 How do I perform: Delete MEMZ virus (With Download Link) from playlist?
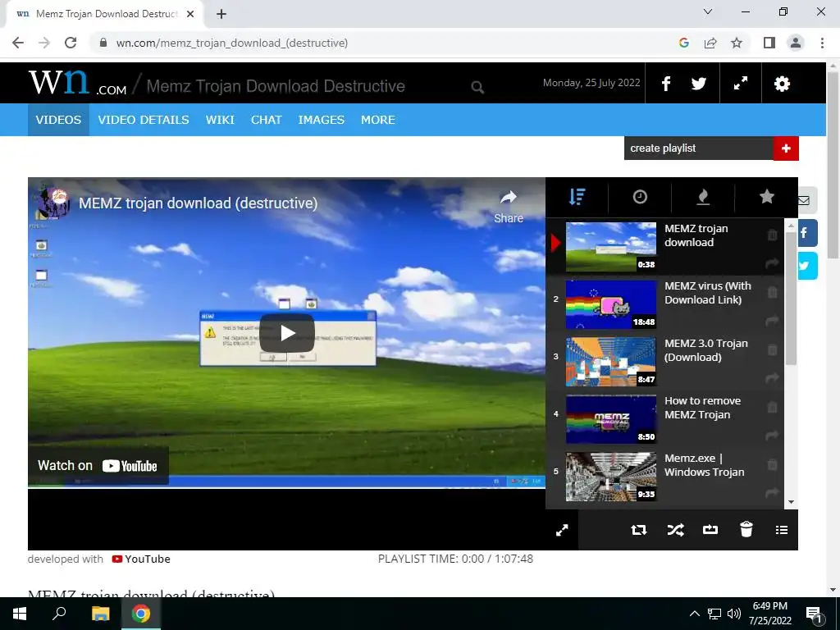[x=772, y=293]
